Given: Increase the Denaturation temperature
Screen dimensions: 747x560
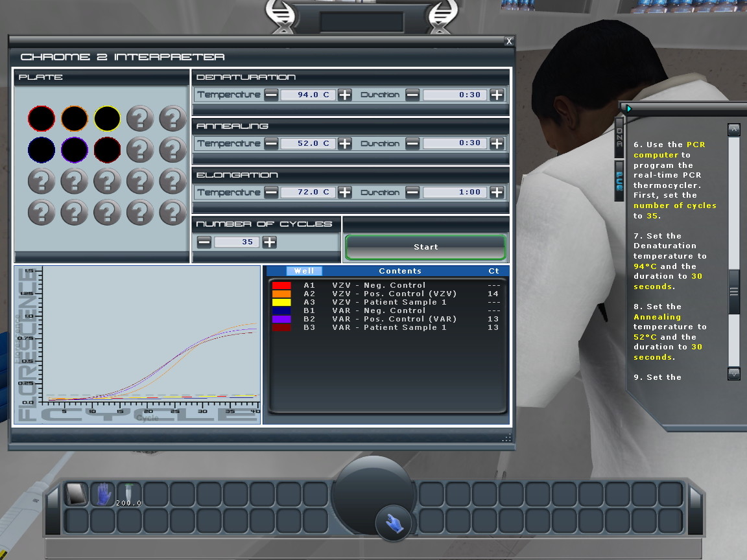Looking at the screenshot, I should tap(344, 94).
